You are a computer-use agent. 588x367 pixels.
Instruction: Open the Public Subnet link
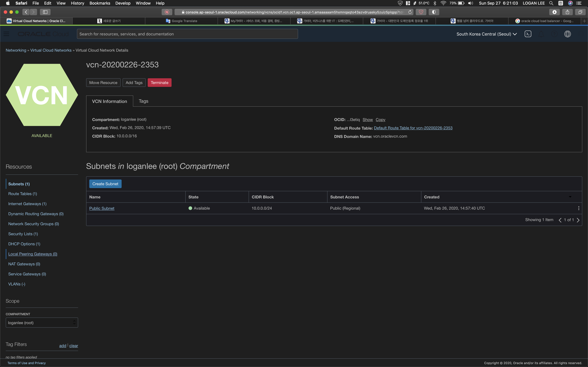(x=101, y=208)
